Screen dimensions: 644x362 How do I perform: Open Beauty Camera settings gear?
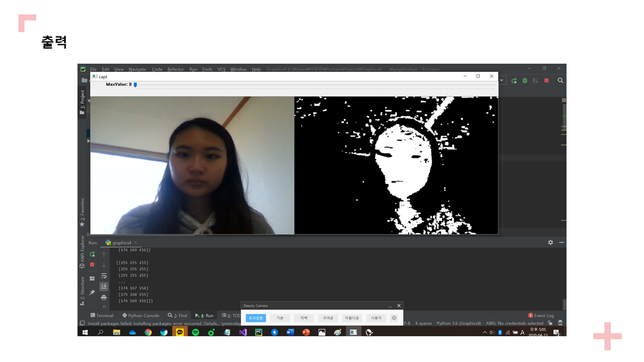pyautogui.click(x=394, y=318)
